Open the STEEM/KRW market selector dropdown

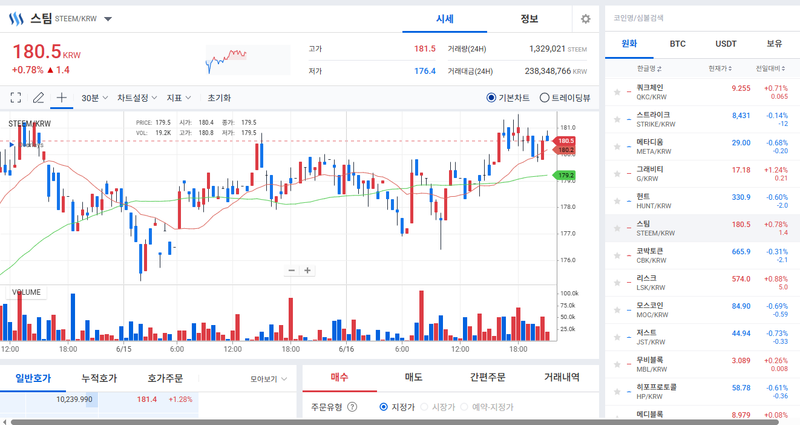(x=108, y=19)
